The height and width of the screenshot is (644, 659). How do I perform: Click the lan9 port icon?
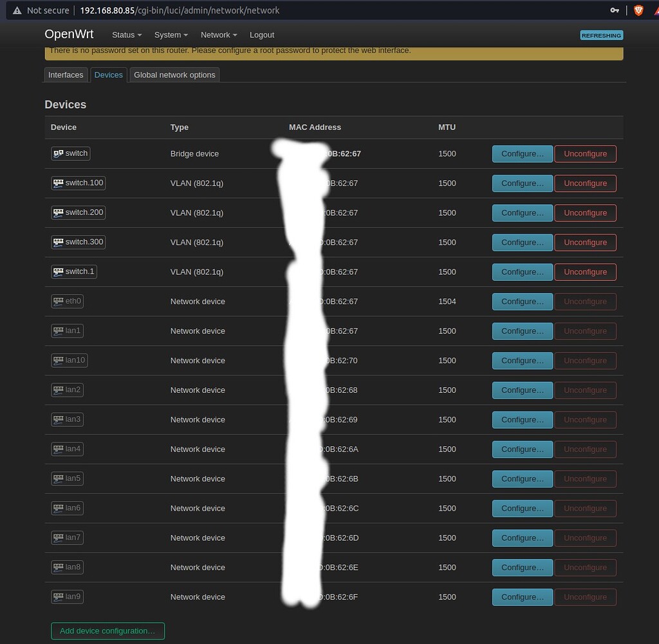coord(57,596)
